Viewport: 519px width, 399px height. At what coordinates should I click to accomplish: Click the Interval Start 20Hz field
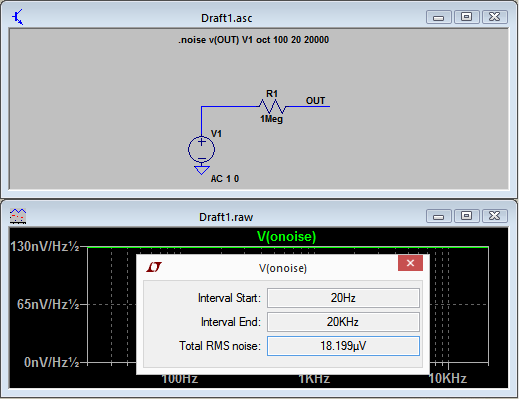(x=343, y=298)
